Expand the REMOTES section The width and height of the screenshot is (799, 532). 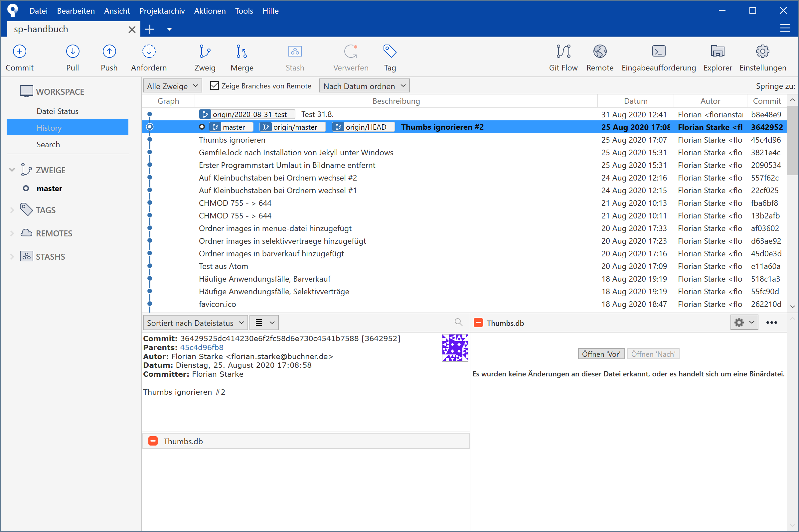point(12,233)
